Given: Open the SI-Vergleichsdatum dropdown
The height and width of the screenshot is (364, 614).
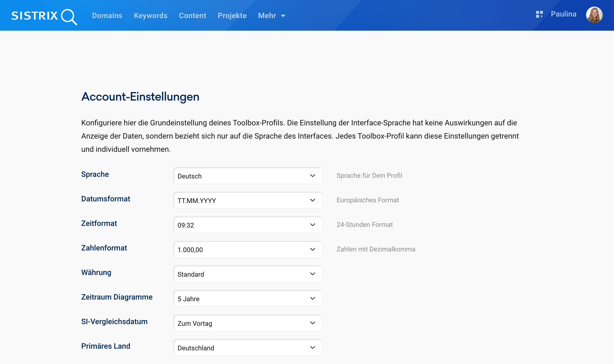Looking at the screenshot, I should [248, 323].
